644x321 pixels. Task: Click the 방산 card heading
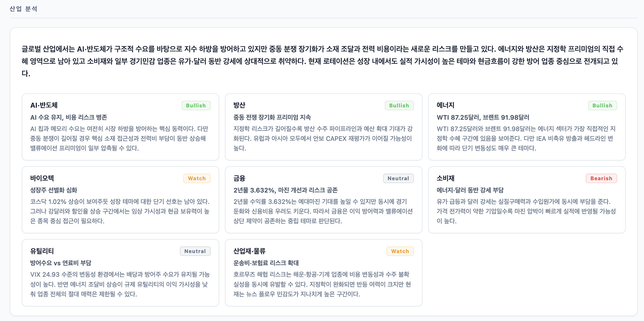[239, 105]
